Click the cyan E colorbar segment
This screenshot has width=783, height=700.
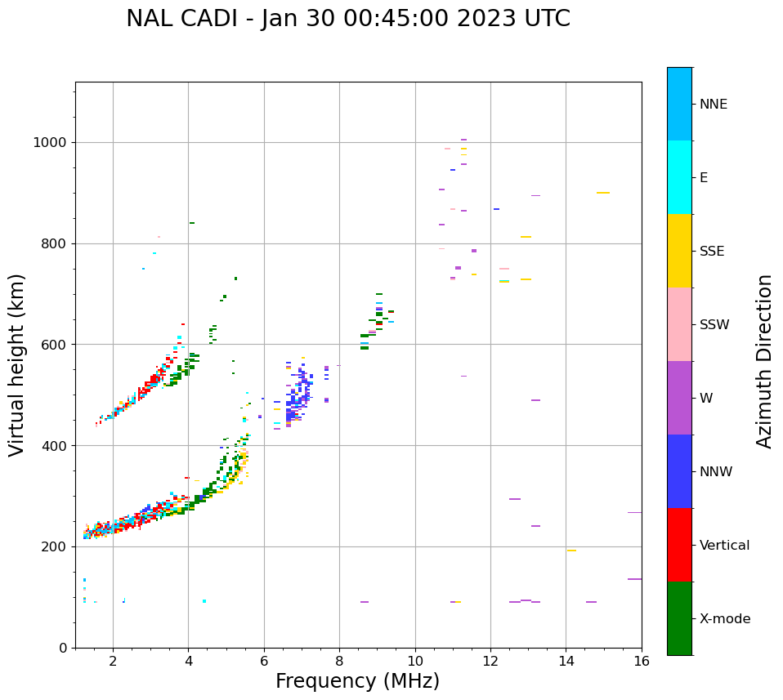[679, 177]
